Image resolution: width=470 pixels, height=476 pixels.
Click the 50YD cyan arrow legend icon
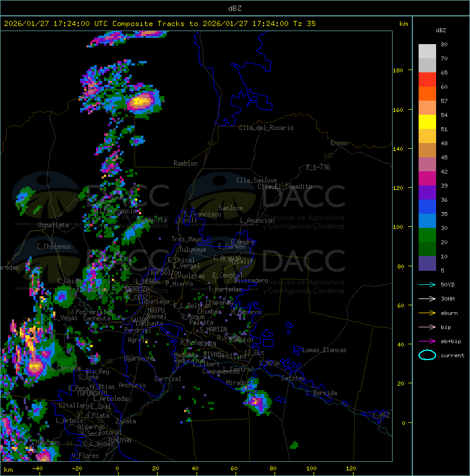427,284
